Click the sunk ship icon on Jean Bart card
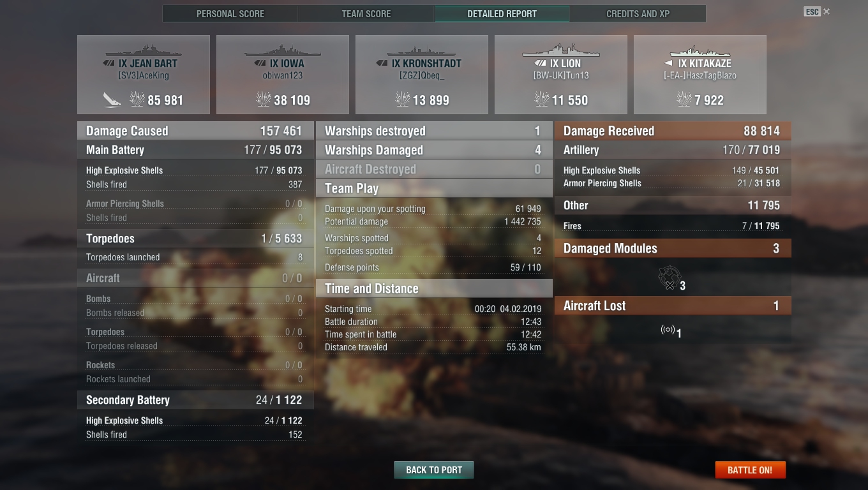 [112, 100]
